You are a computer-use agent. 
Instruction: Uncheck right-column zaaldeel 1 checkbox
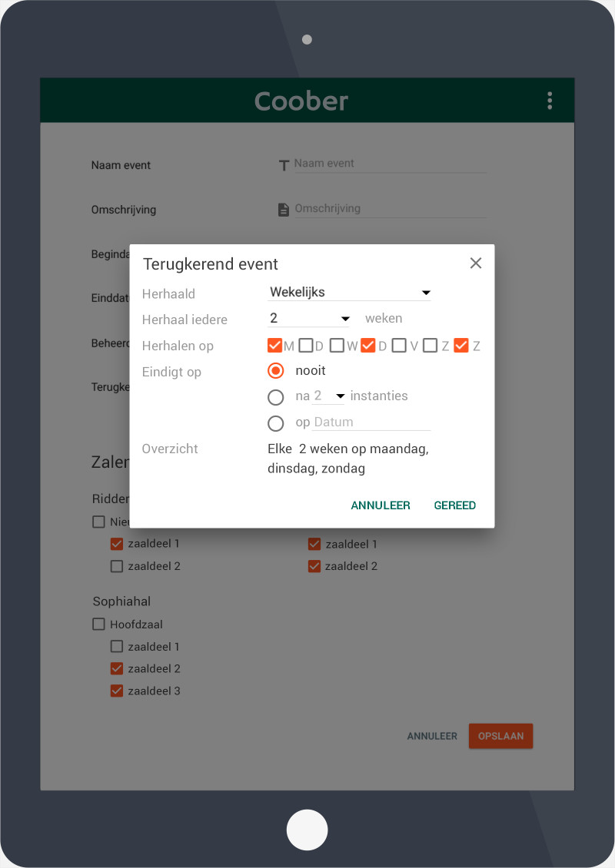314,544
